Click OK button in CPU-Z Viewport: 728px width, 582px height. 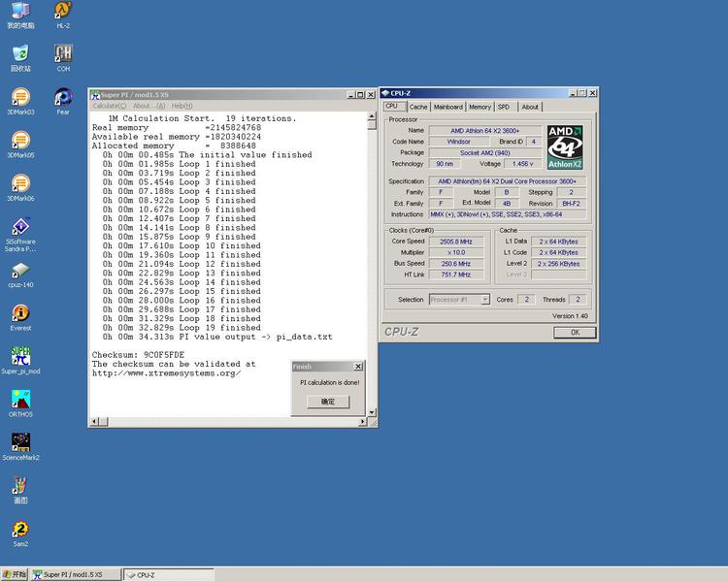[575, 333]
